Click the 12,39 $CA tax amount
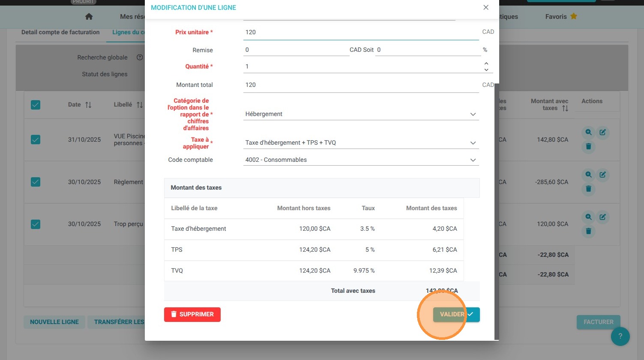Viewport: 644px width, 360px height. [x=443, y=271]
